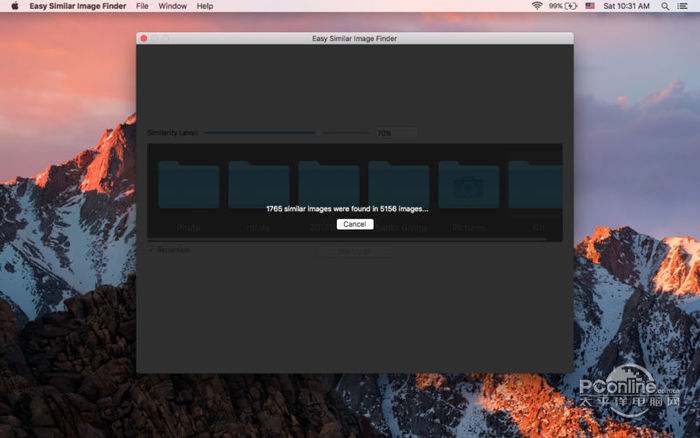
Task: Open Spotlight search
Action: click(665, 6)
